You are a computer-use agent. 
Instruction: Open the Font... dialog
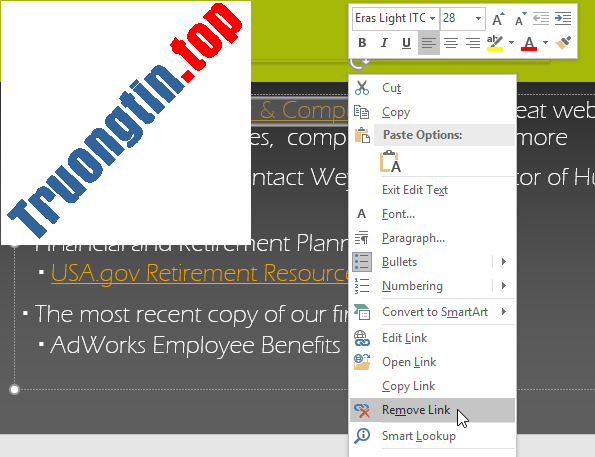(x=398, y=214)
